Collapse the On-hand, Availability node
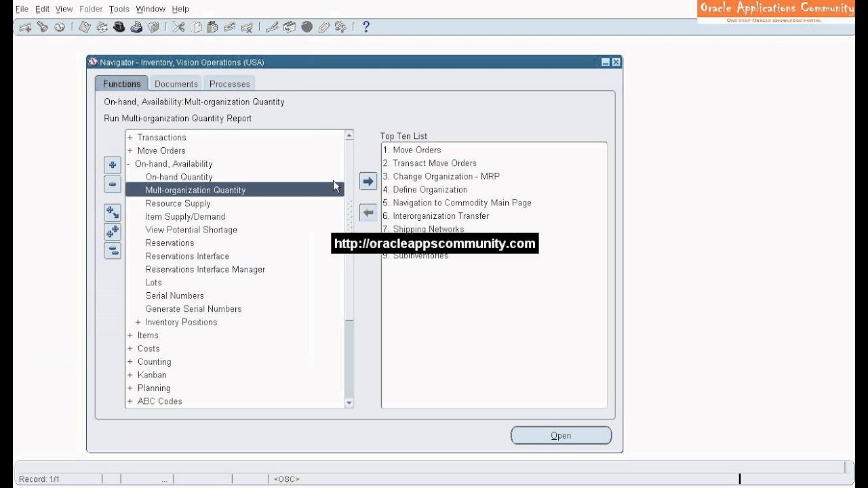Screen dimensions: 868x488 coord(129,164)
